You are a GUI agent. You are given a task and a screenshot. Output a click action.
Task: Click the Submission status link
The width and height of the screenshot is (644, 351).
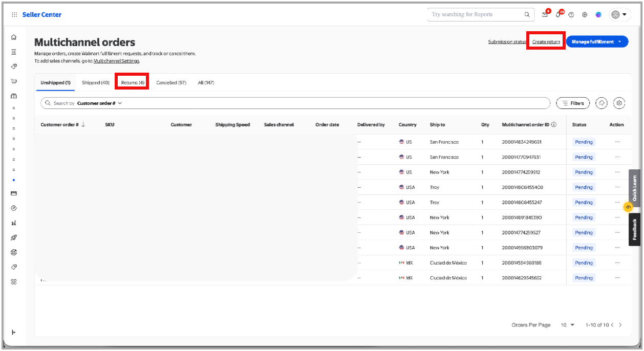point(507,42)
